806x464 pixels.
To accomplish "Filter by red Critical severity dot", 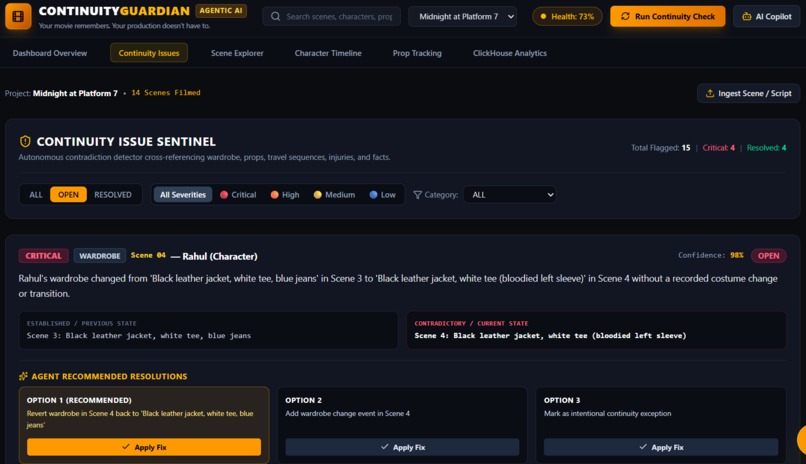I will 224,195.
